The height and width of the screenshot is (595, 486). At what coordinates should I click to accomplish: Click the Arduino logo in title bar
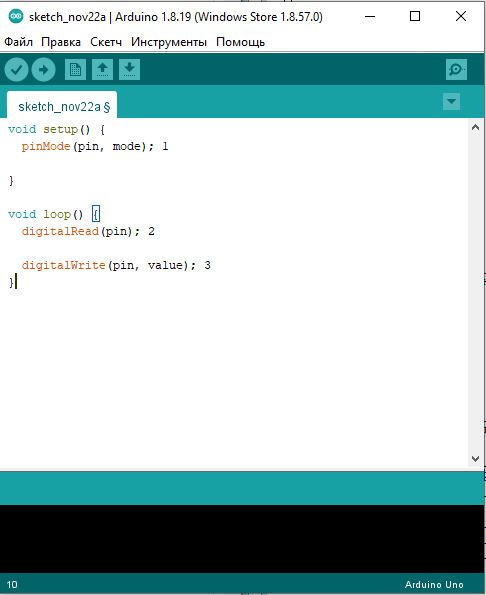click(x=16, y=16)
